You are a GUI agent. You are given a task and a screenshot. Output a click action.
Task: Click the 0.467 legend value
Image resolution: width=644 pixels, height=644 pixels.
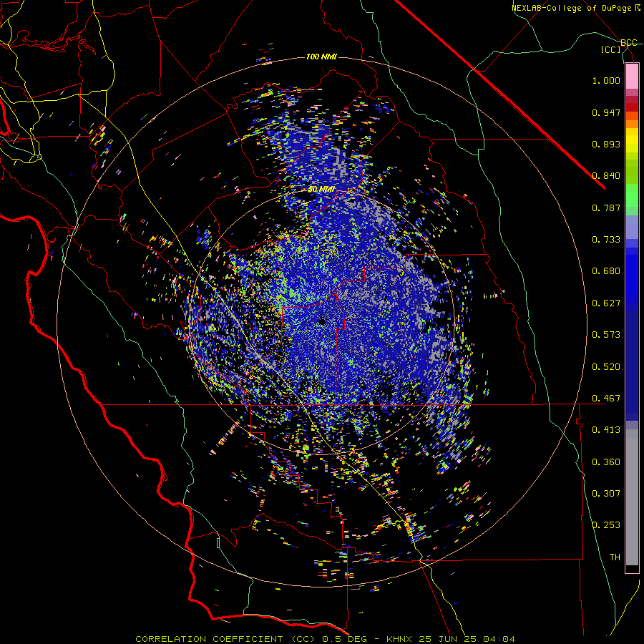(x=606, y=399)
